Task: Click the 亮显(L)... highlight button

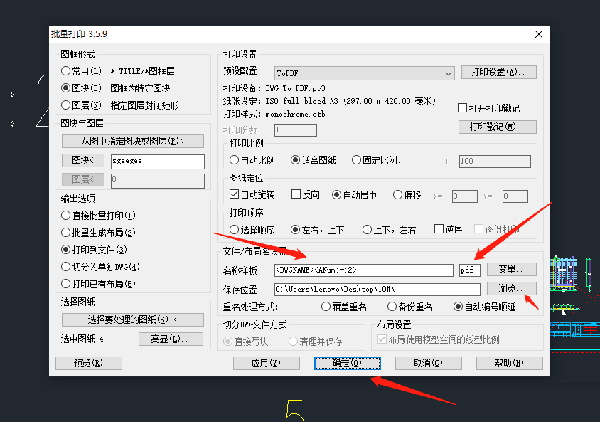Action: click(x=171, y=339)
